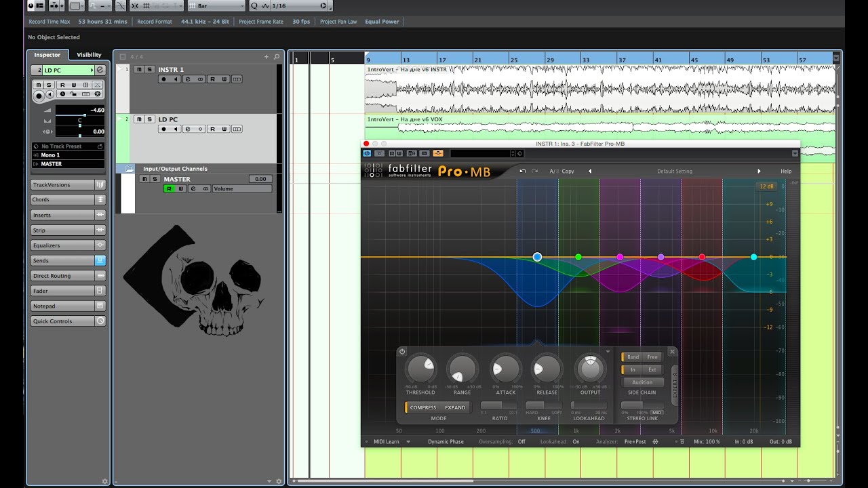Viewport: 868px width, 488px height.
Task: Open lane display options for INSTR 1
Action: (237, 79)
